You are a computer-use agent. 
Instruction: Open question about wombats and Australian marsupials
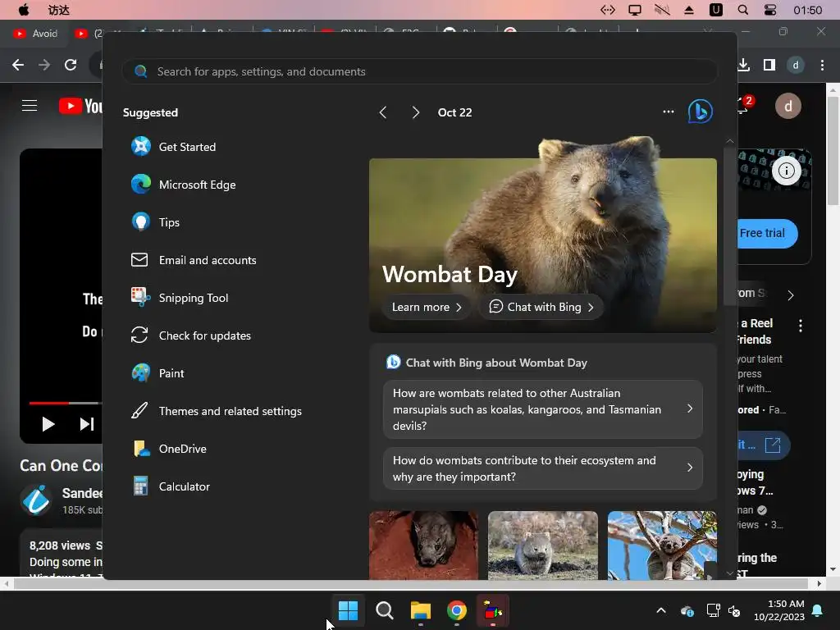click(543, 409)
